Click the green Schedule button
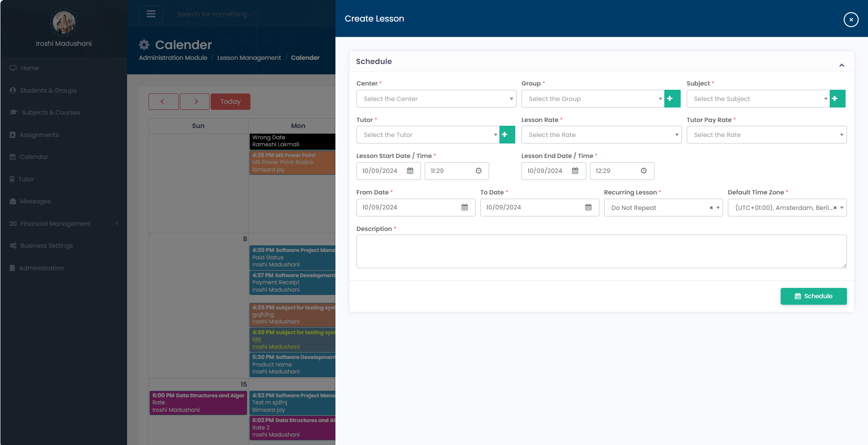The image size is (868, 445). pos(813,296)
